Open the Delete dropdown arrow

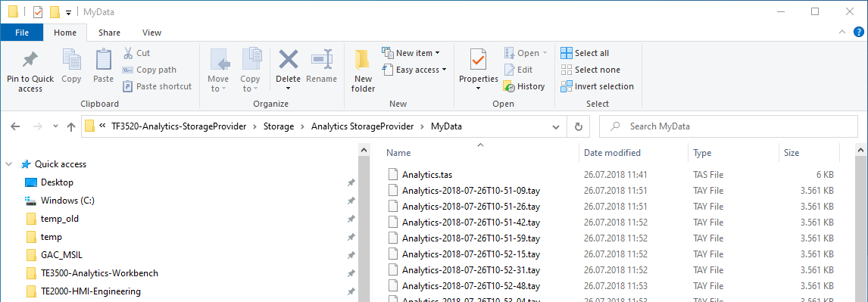(288, 89)
